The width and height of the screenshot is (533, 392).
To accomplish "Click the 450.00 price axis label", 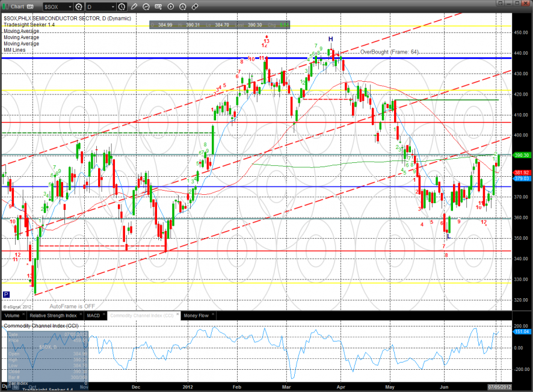I will 521,32.
